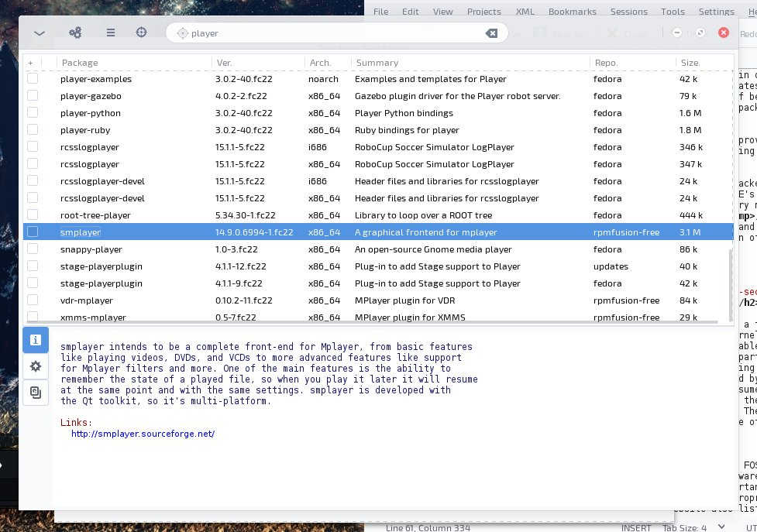Open the Bookmarks menu in the editor window
Image resolution: width=757 pixels, height=532 pixels.
(573, 12)
